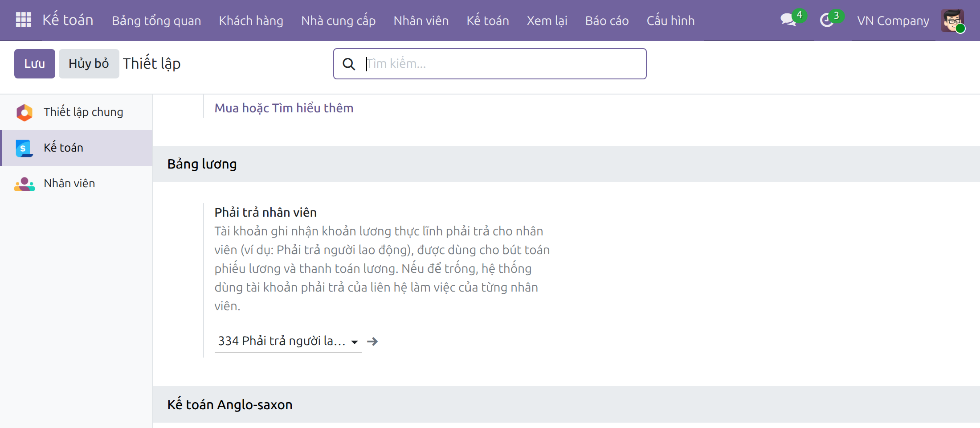Open the user avatar menu
The width and height of the screenshot is (980, 428).
click(x=952, y=21)
